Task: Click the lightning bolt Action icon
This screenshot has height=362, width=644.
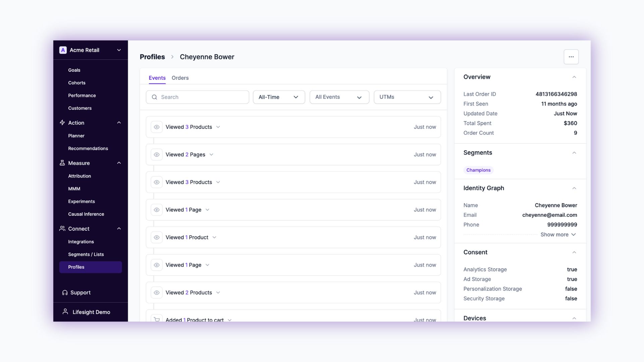Action: click(x=62, y=123)
